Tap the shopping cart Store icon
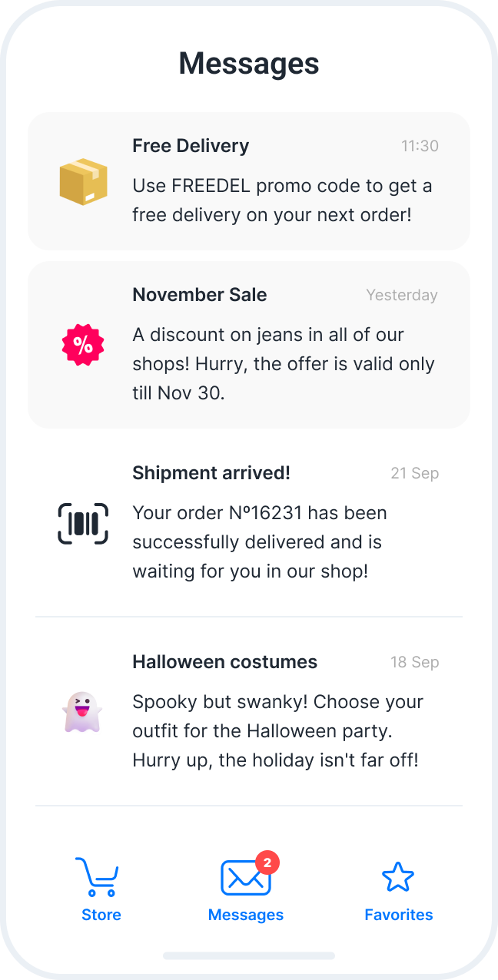This screenshot has width=498, height=980. (97, 877)
